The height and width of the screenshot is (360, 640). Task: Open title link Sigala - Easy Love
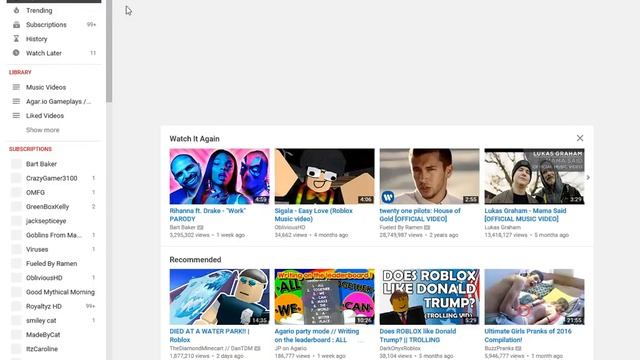tap(313, 215)
